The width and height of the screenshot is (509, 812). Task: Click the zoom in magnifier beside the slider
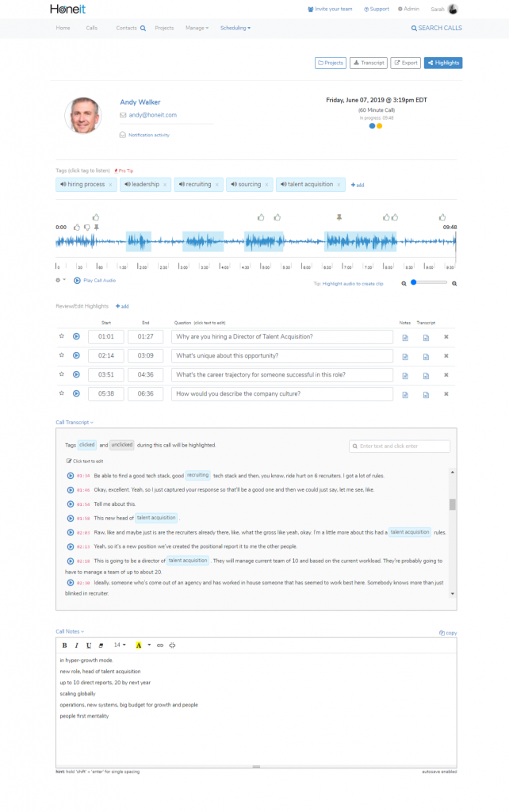pos(454,284)
